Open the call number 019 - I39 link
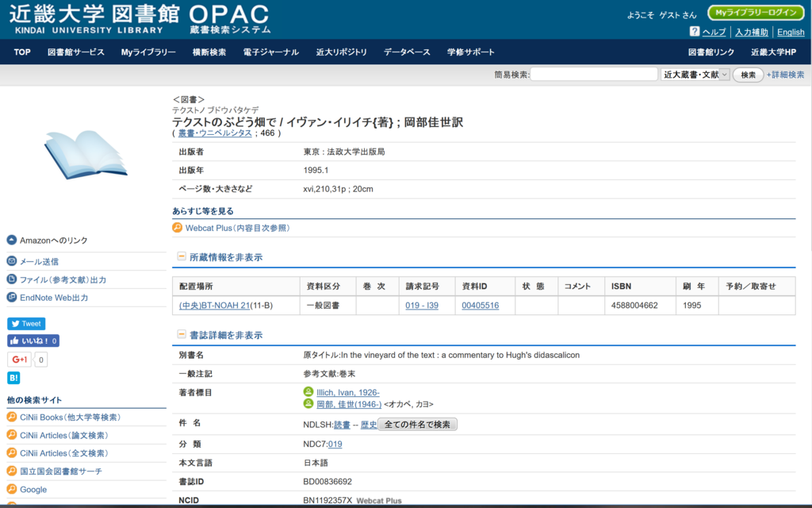The height and width of the screenshot is (508, 812). (422, 306)
